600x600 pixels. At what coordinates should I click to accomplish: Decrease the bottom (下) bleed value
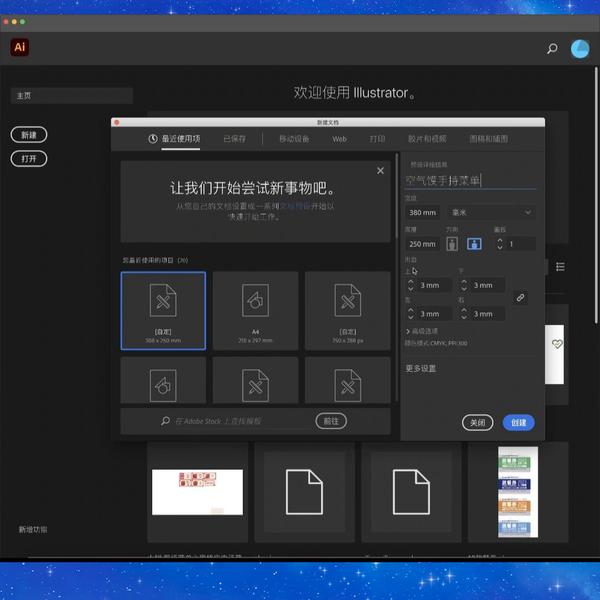(464, 289)
